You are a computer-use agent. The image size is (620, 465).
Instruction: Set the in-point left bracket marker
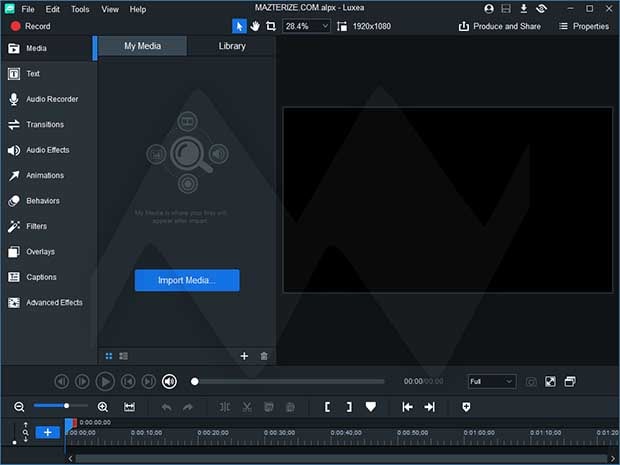(327, 407)
